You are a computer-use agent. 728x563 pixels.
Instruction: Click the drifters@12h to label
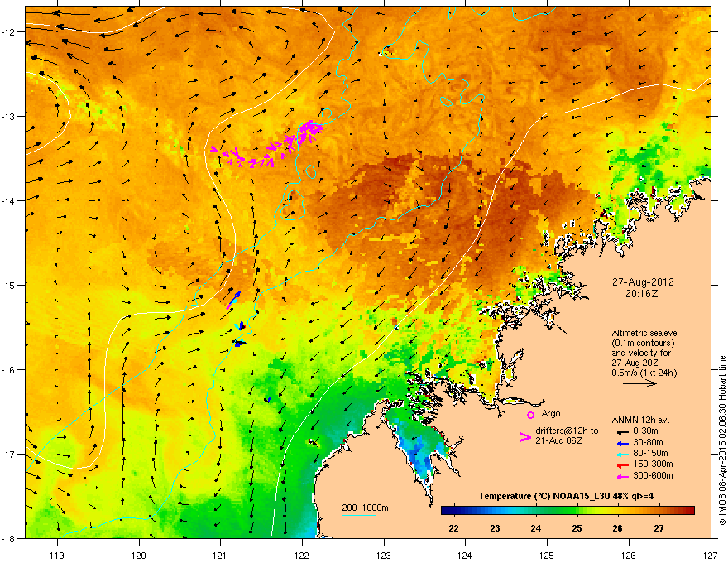point(567,431)
